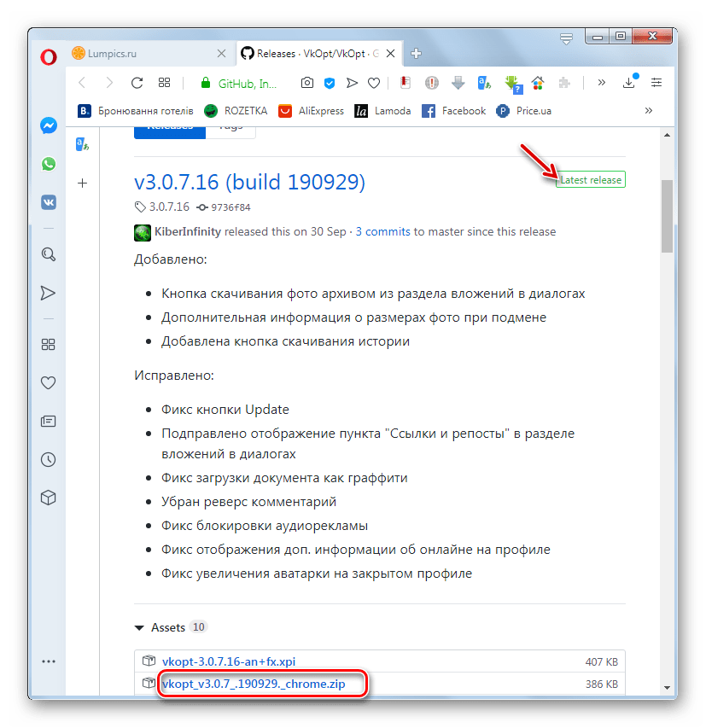This screenshot has height=728, width=706.
Task: Open WhatsApp in the sidebar
Action: coord(49,164)
